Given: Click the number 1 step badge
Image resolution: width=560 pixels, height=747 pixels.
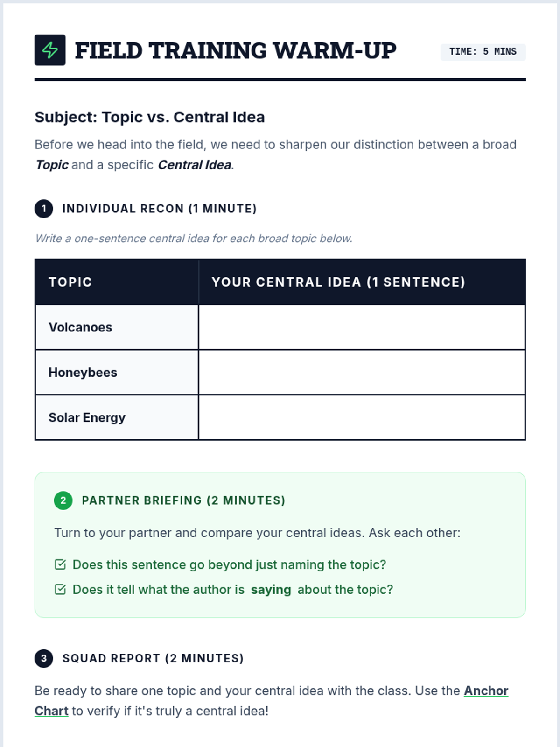Looking at the screenshot, I should 44,209.
